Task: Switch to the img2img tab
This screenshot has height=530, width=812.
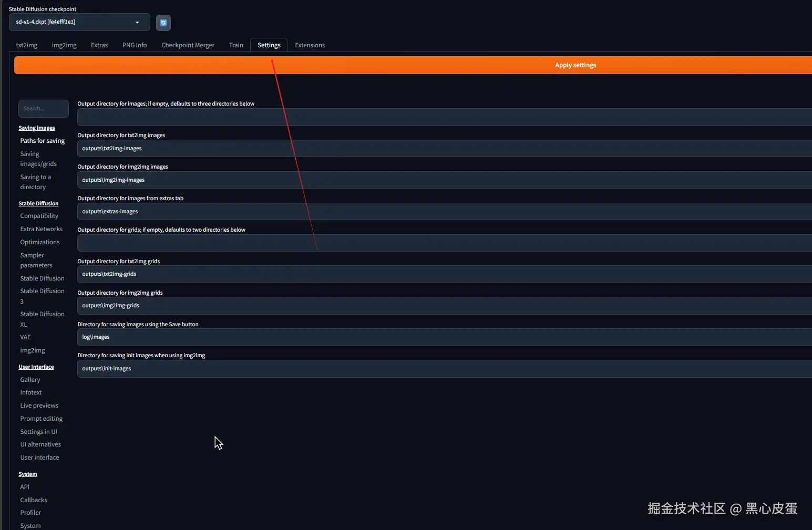Action: (64, 45)
